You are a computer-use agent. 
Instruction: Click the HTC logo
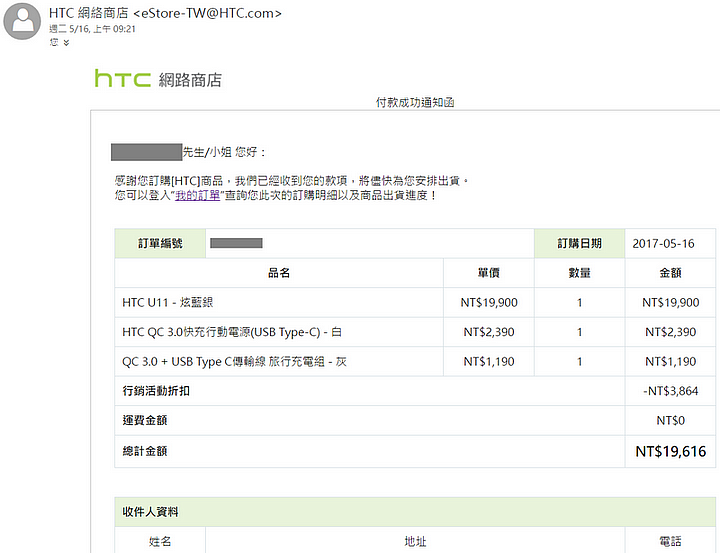pos(123,78)
